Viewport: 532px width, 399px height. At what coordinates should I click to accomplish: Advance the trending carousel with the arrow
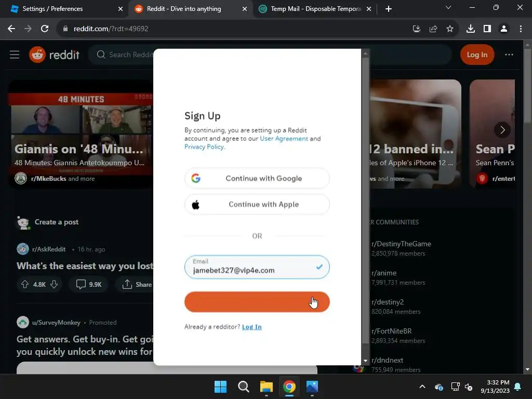click(502, 129)
